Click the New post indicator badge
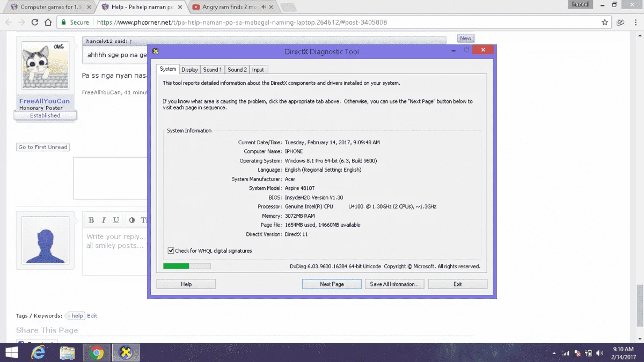 (x=465, y=39)
